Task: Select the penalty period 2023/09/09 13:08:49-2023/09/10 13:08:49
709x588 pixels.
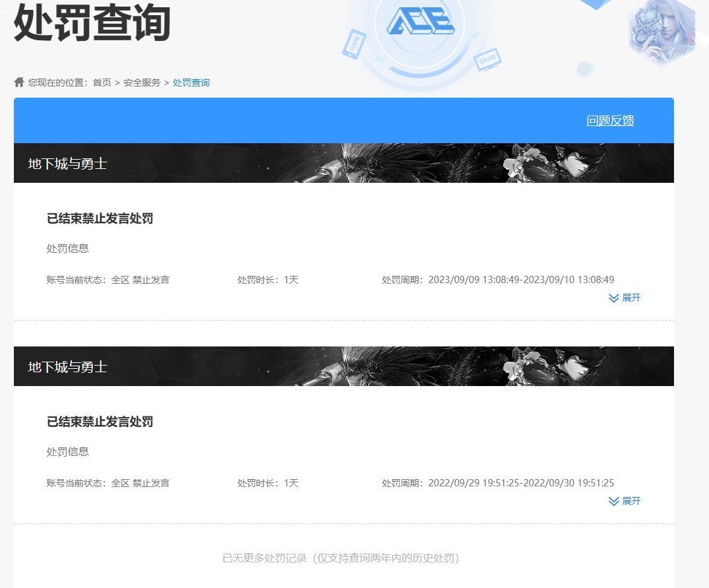Action: (x=521, y=279)
